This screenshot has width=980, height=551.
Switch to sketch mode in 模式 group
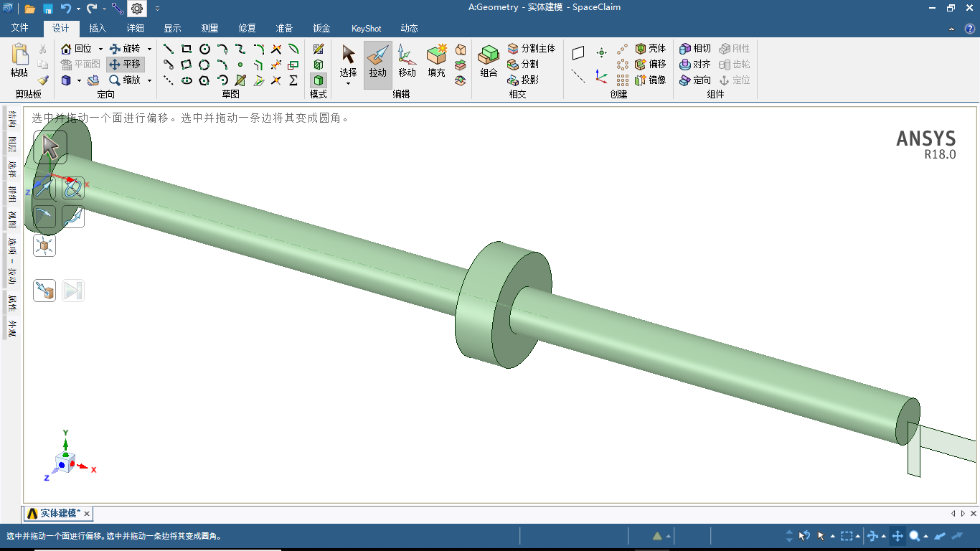pos(318,49)
